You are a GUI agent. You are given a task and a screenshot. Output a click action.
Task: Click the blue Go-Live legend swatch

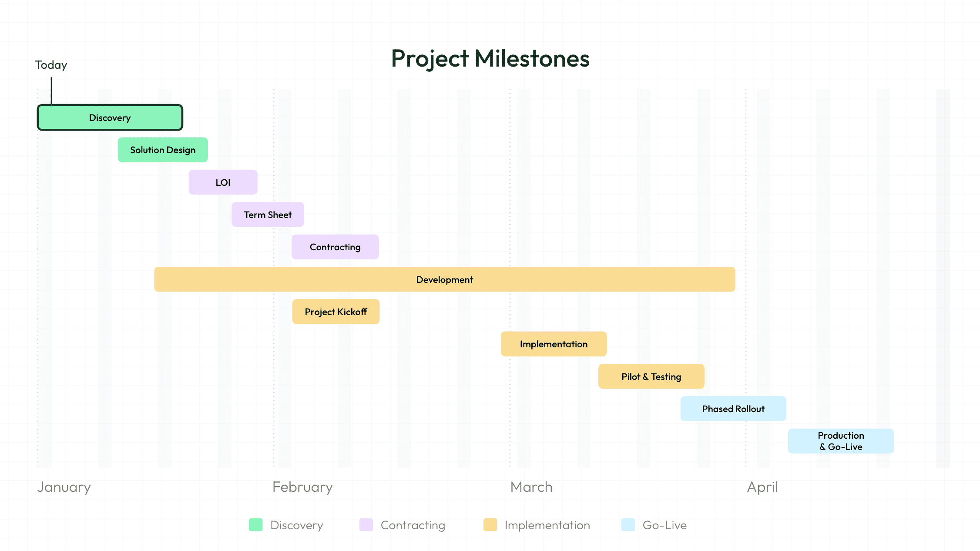click(x=628, y=525)
